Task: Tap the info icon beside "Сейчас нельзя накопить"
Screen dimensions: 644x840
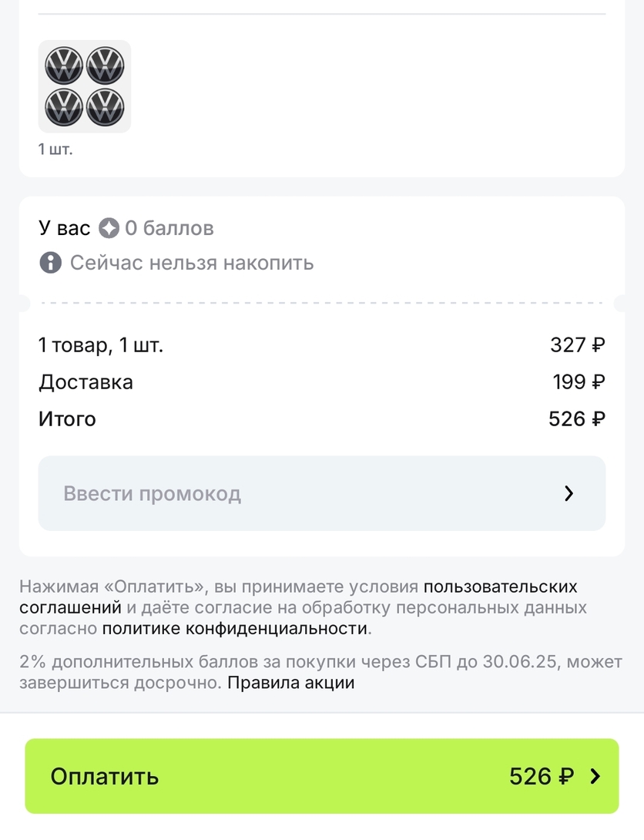Action: click(50, 263)
